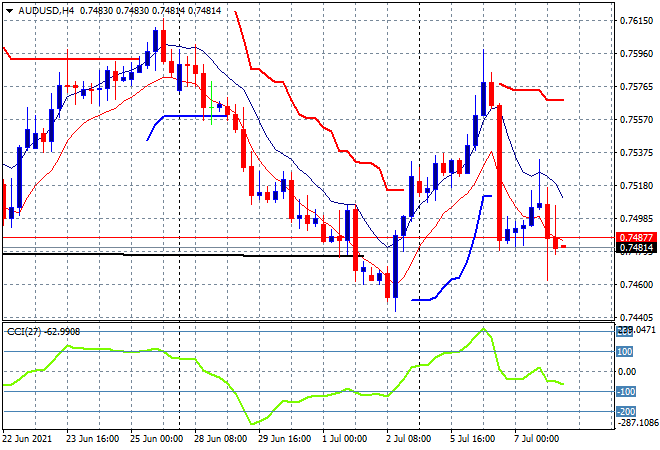The height and width of the screenshot is (450, 660).
Task: Click the CCI -287.1086 minimum value label
Action: [x=637, y=422]
